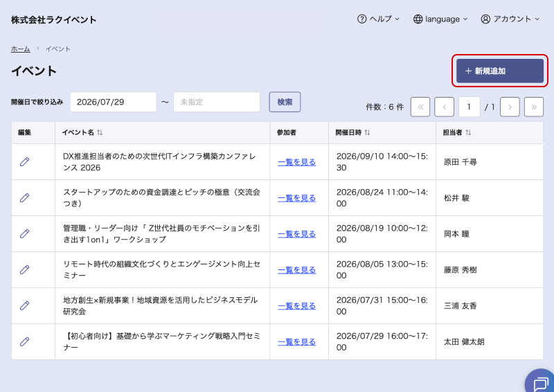Viewport: 554px width, 392px height.
Task: Jump to last page button
Action: (x=534, y=107)
